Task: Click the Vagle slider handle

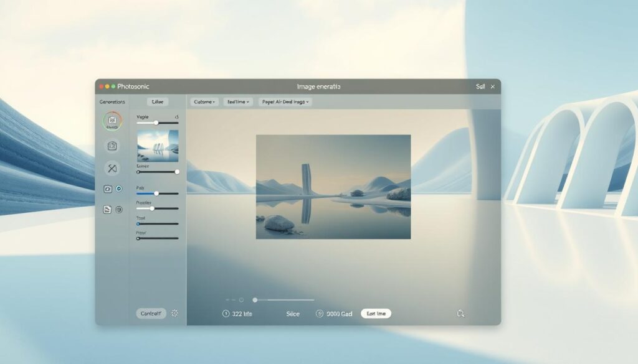Action: pyautogui.click(x=156, y=123)
